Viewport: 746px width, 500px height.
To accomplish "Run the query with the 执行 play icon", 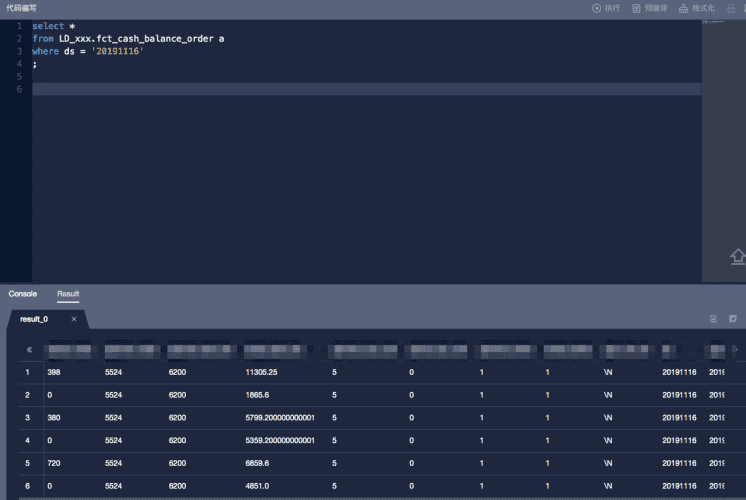I will tap(596, 8).
